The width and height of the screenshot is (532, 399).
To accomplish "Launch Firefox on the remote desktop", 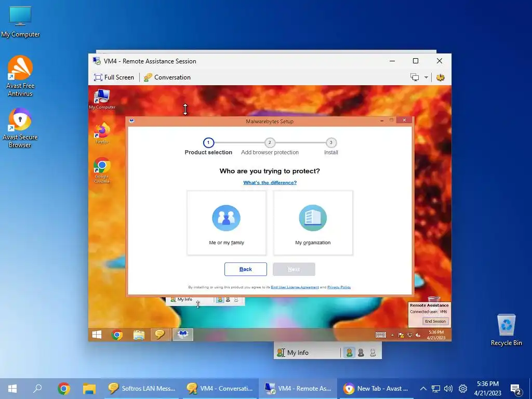I will click(x=102, y=134).
